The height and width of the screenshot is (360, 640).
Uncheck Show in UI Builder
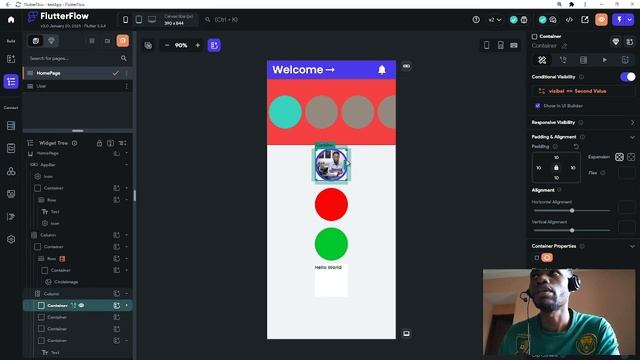538,106
